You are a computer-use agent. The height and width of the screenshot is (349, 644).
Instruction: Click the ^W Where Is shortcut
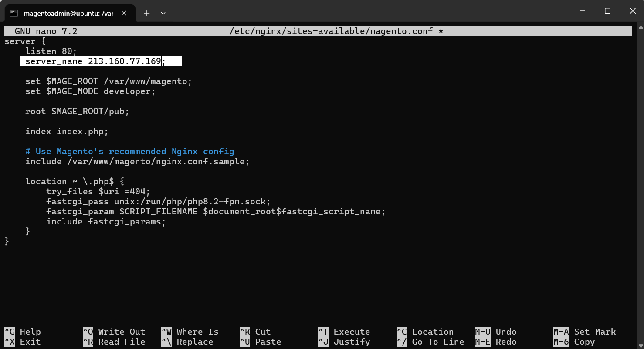190,332
